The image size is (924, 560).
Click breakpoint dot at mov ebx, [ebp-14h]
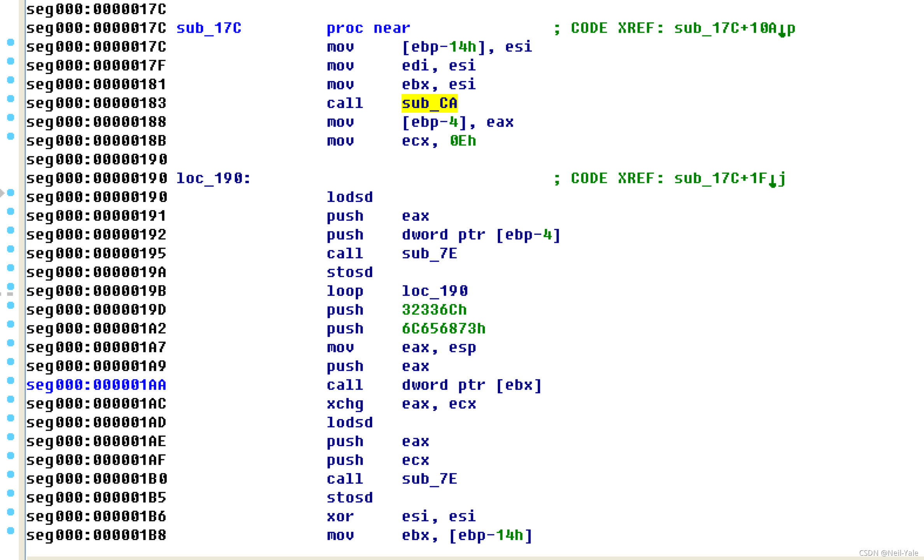(x=11, y=530)
